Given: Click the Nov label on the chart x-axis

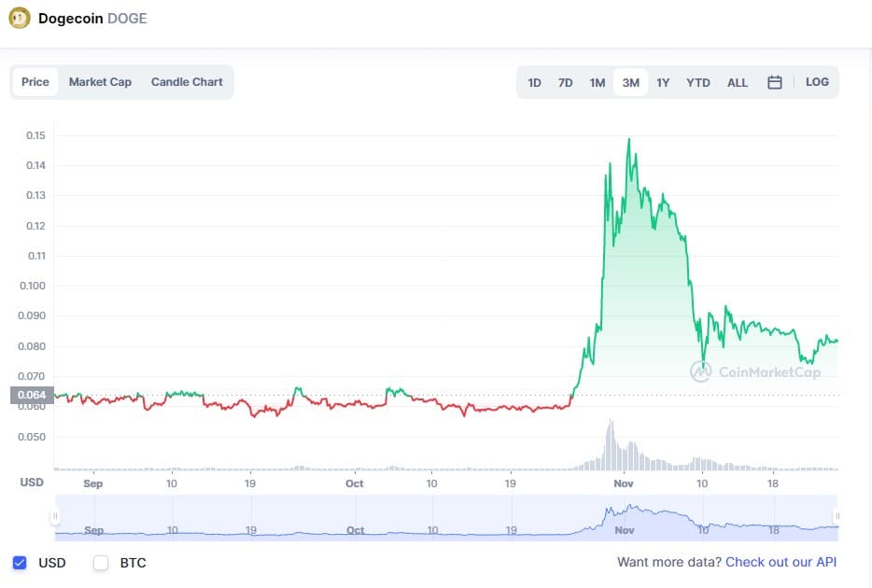Looking at the screenshot, I should (624, 483).
